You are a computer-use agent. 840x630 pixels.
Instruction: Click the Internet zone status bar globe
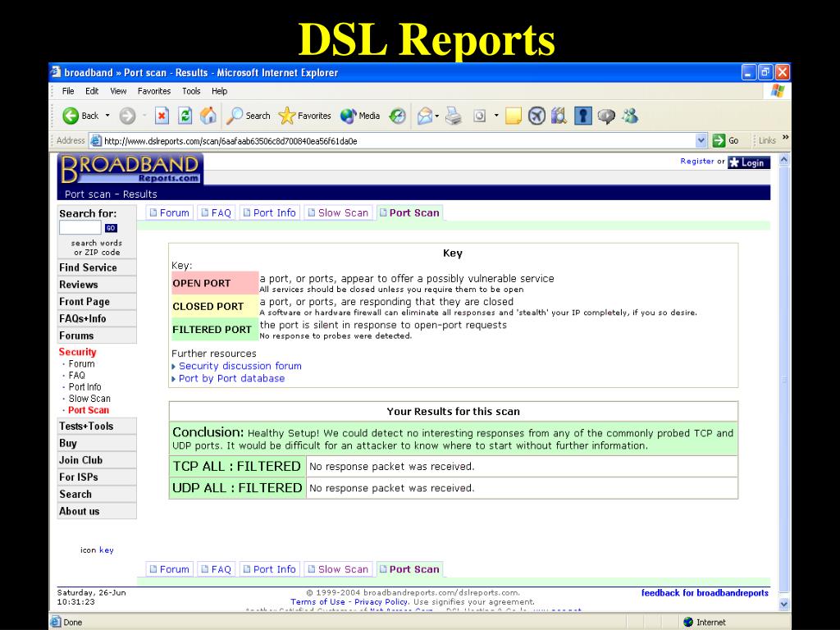pyautogui.click(x=688, y=622)
